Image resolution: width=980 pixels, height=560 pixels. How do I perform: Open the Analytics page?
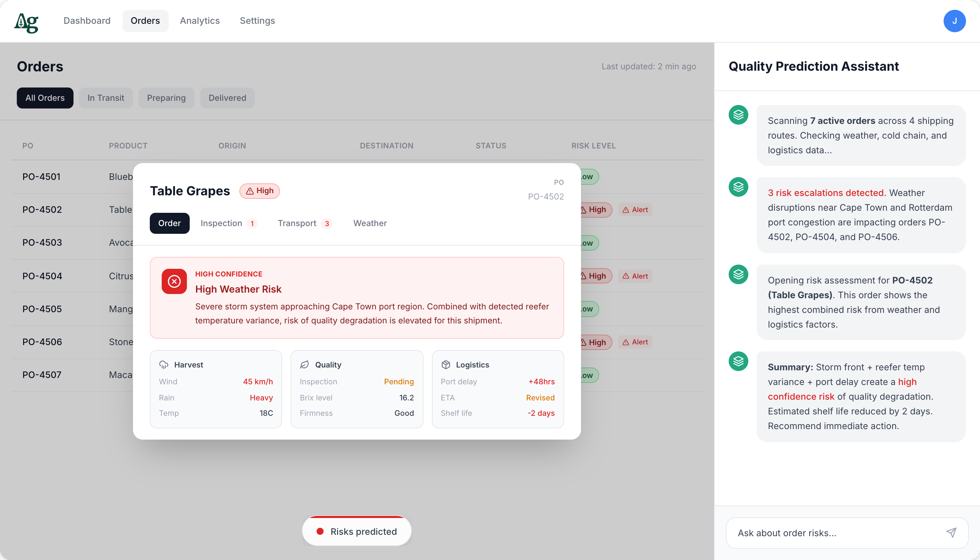[199, 21]
